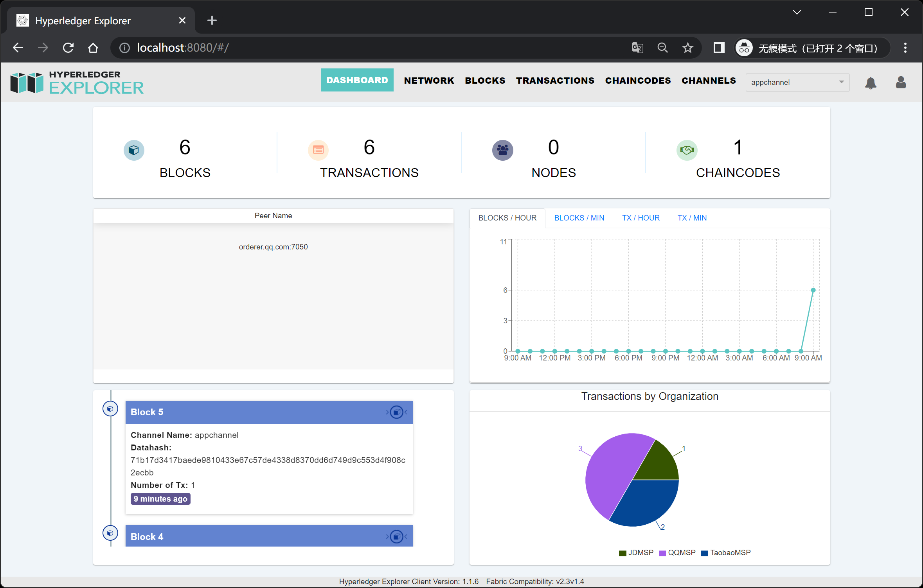Close the Hyperledger Explorer tab
This screenshot has width=923, height=588.
(182, 20)
